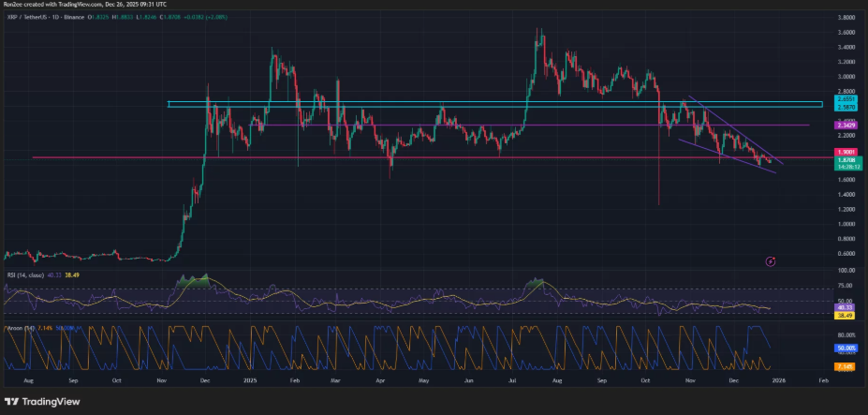Click the TradingView.com attribution text at top

click(x=86, y=4)
